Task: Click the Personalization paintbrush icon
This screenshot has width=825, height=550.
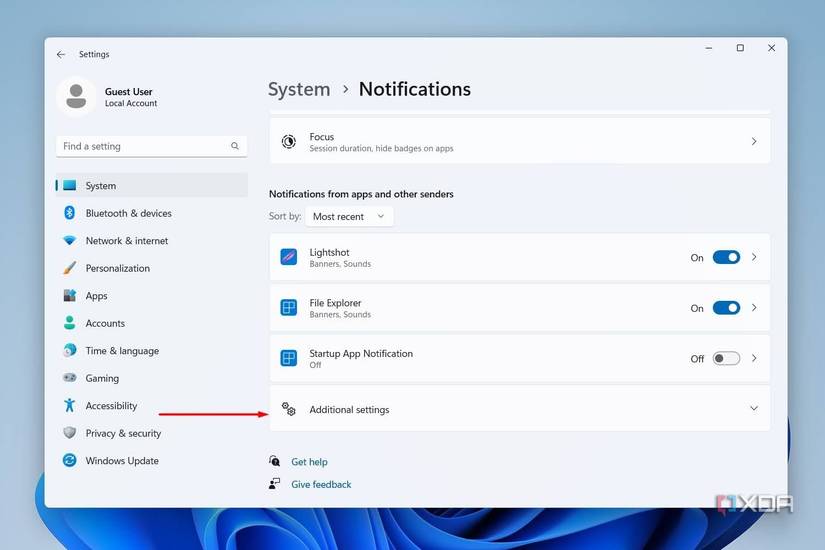Action: (69, 268)
